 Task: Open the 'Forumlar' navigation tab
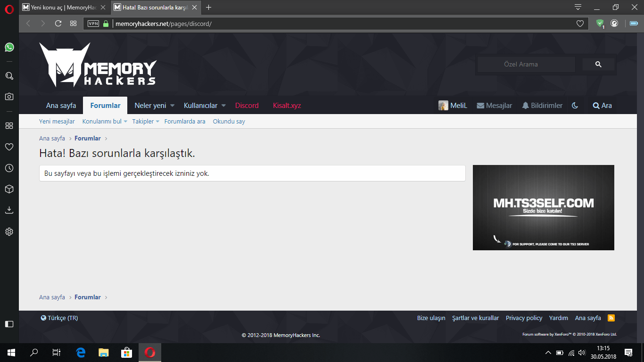[106, 106]
